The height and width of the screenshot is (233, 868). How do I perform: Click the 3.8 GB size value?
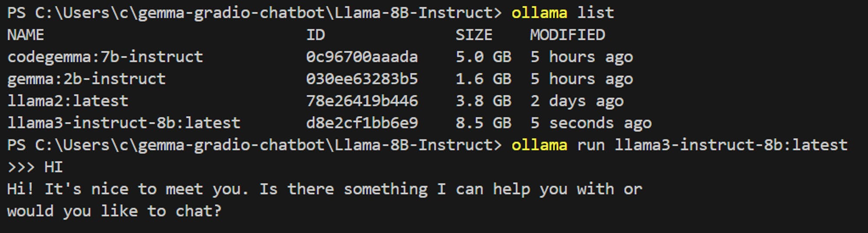pos(483,101)
